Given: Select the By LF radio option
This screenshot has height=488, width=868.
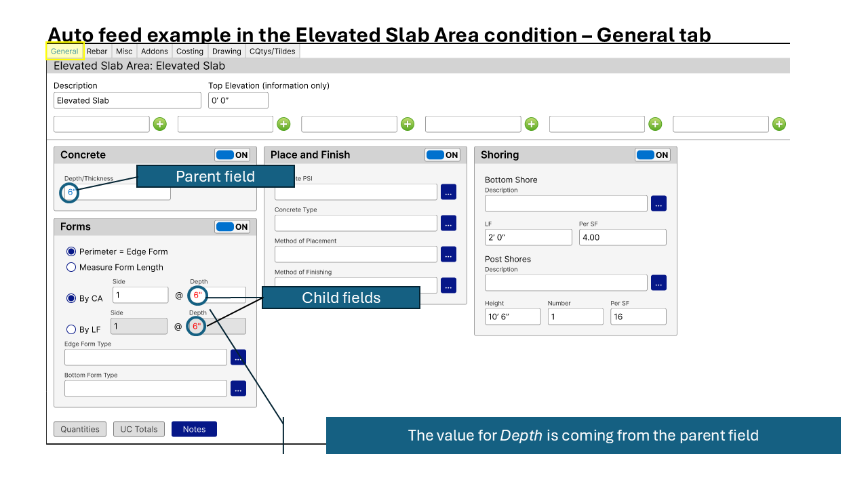Looking at the screenshot, I should (71, 329).
